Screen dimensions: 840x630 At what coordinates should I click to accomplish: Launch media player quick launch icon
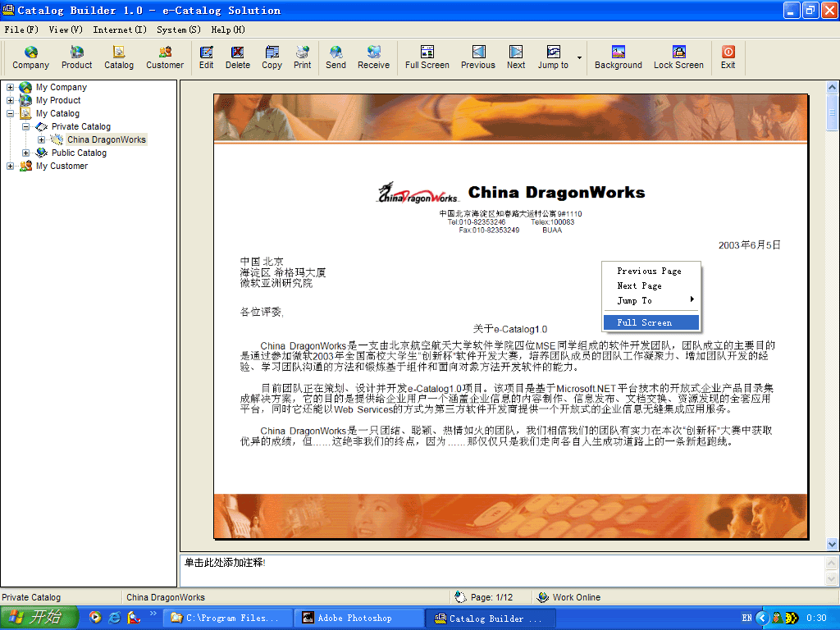coord(95,618)
